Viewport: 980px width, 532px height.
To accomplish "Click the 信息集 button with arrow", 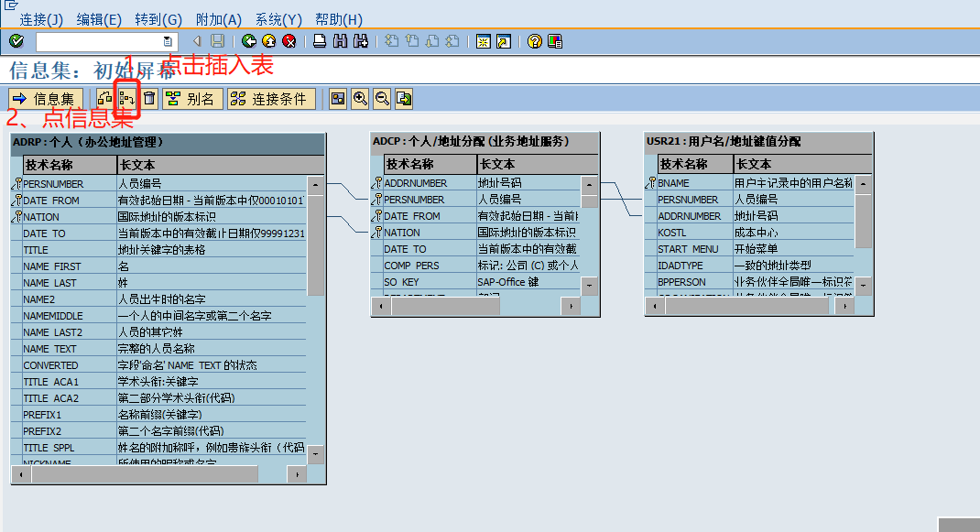I will pyautogui.click(x=44, y=97).
